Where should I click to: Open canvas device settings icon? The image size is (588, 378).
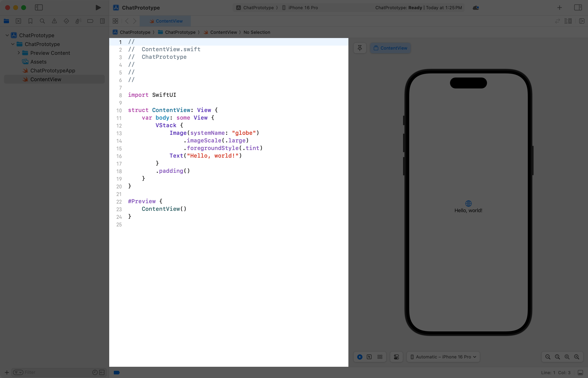(396, 357)
